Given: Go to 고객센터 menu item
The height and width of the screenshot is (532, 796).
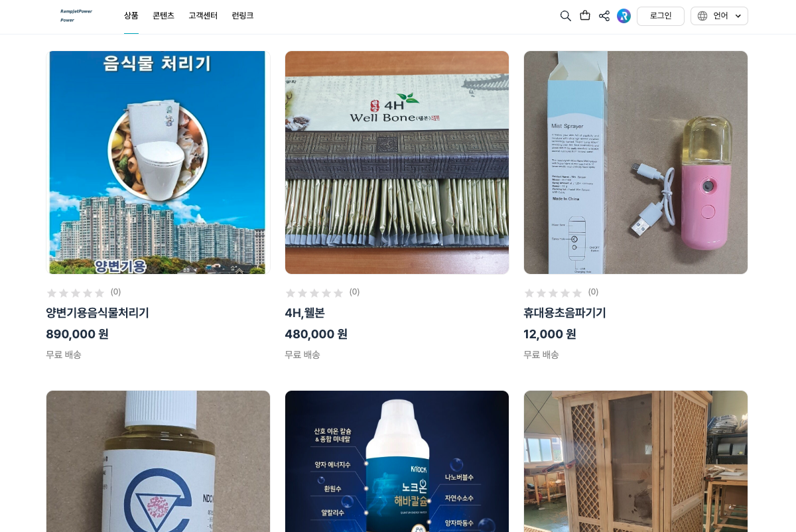Looking at the screenshot, I should (x=203, y=16).
